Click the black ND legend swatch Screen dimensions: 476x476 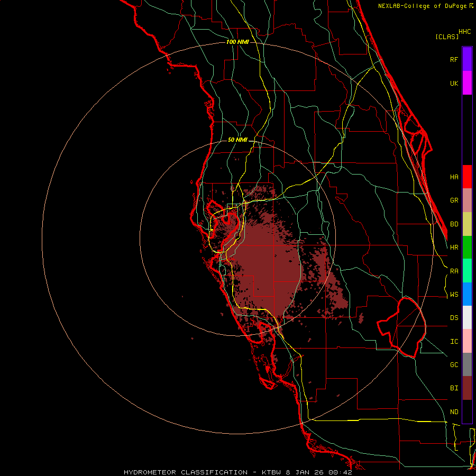tap(467, 411)
